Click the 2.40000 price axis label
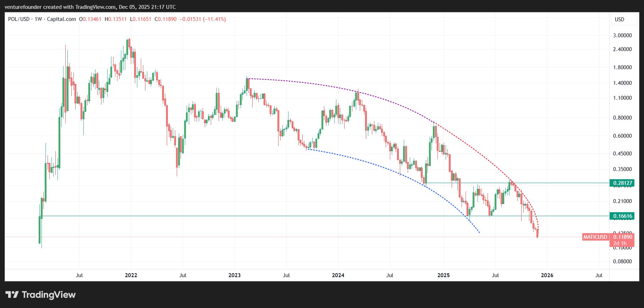The height and width of the screenshot is (308, 644). click(x=622, y=49)
